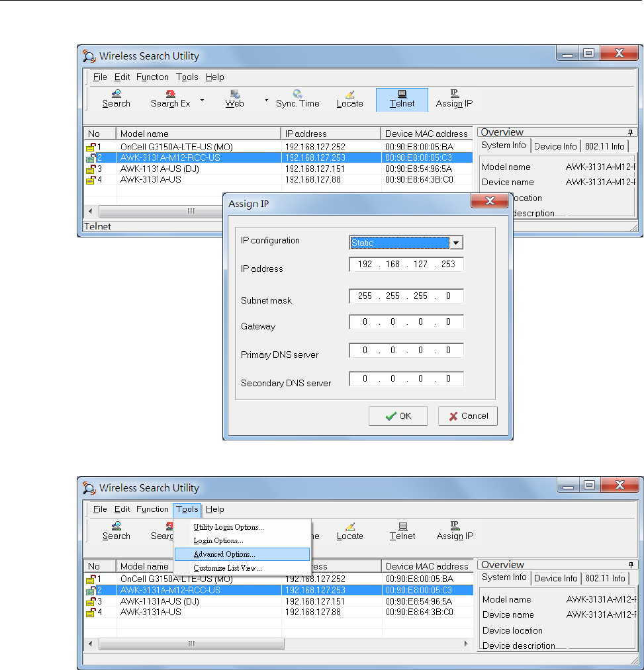Open File menu in lower window
The image size is (644, 670).
pos(100,509)
